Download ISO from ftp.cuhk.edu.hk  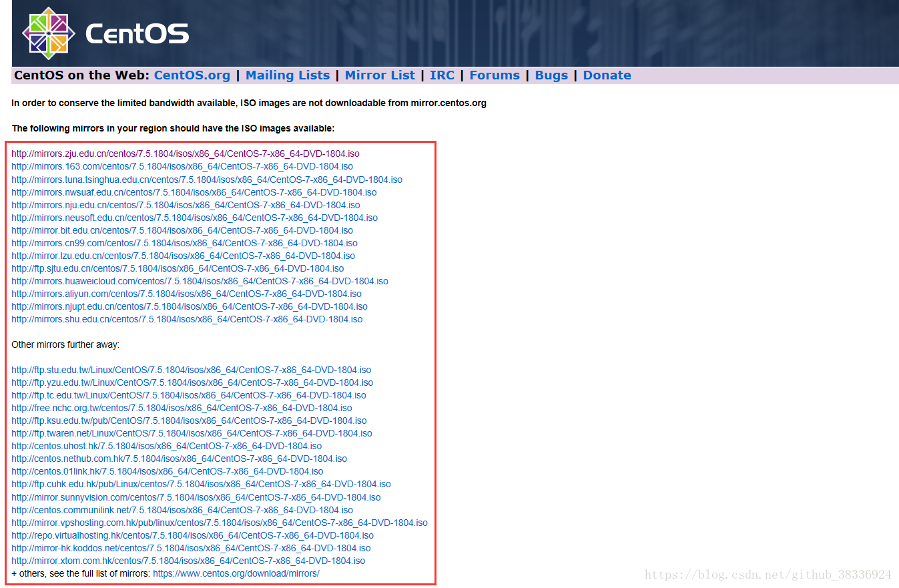pos(202,484)
